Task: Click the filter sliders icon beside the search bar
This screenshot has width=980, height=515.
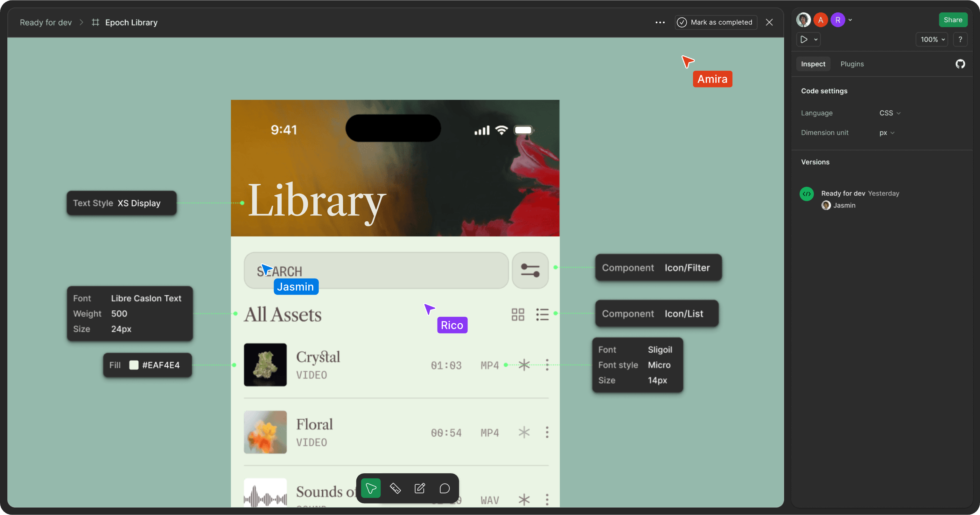Action: point(530,270)
